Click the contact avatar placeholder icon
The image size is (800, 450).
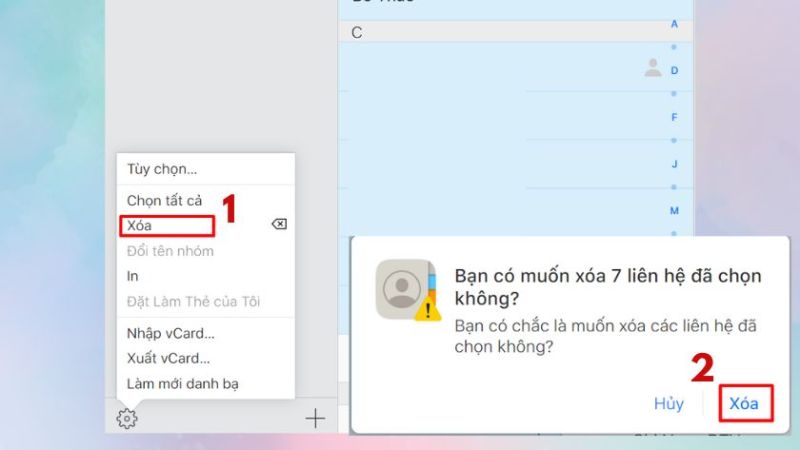pyautogui.click(x=653, y=68)
